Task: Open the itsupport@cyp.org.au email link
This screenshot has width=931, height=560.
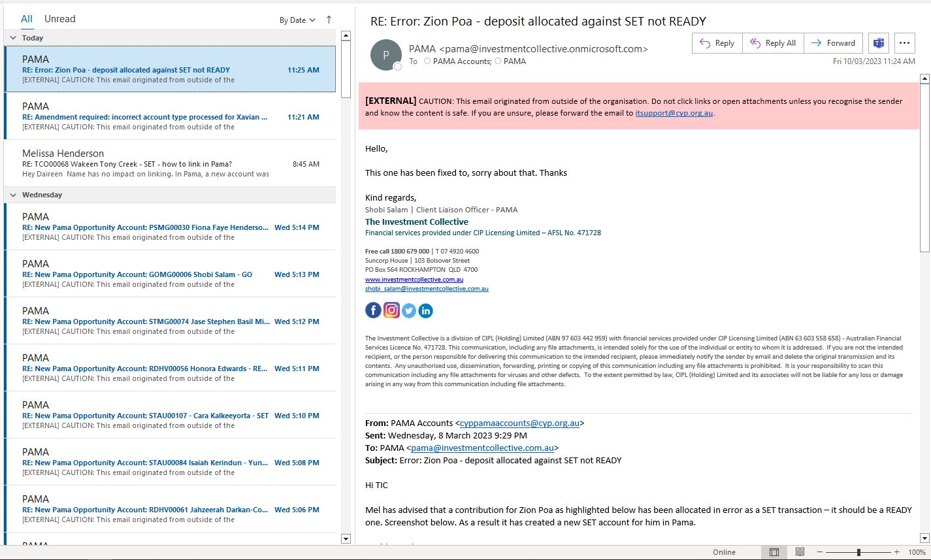Action: (674, 113)
